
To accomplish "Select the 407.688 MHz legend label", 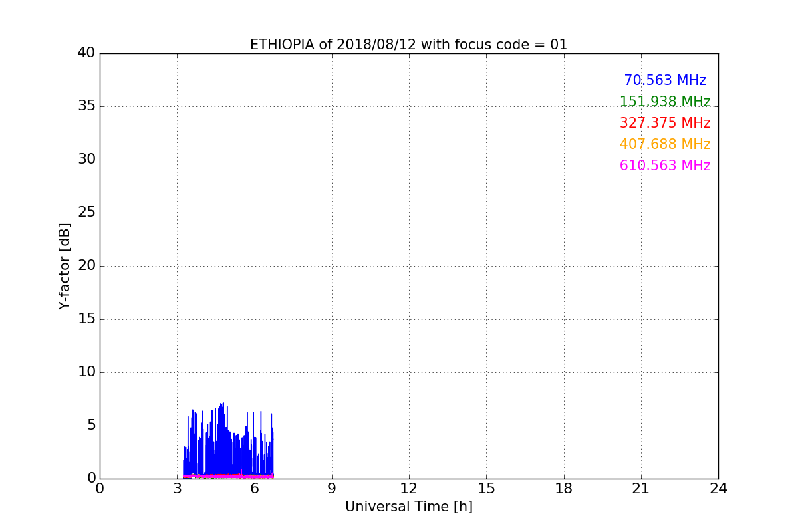I will click(665, 144).
